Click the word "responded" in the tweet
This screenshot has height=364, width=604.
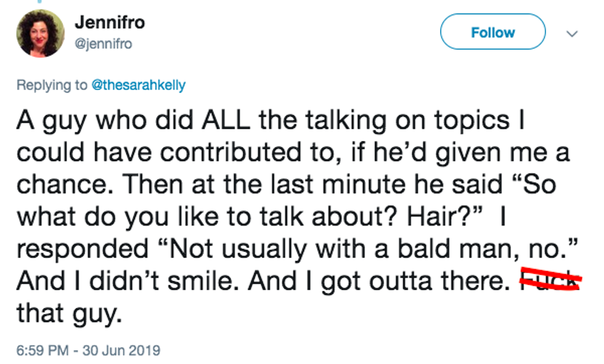[83, 249]
